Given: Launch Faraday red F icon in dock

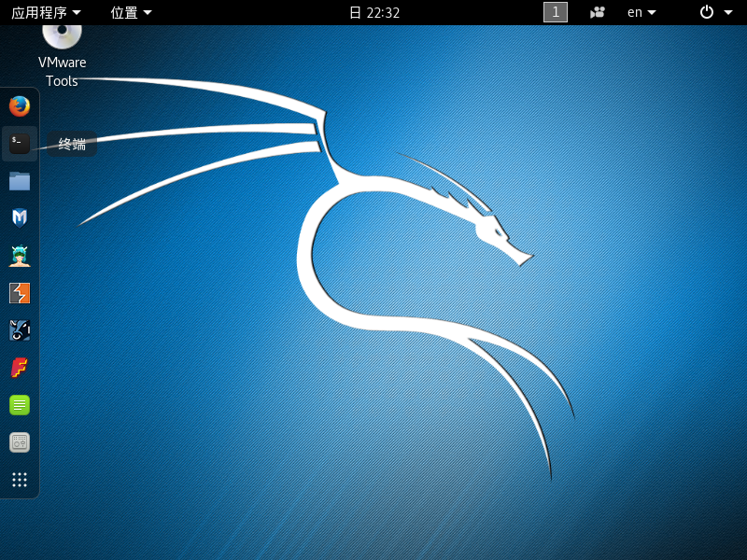Looking at the screenshot, I should pos(20,368).
